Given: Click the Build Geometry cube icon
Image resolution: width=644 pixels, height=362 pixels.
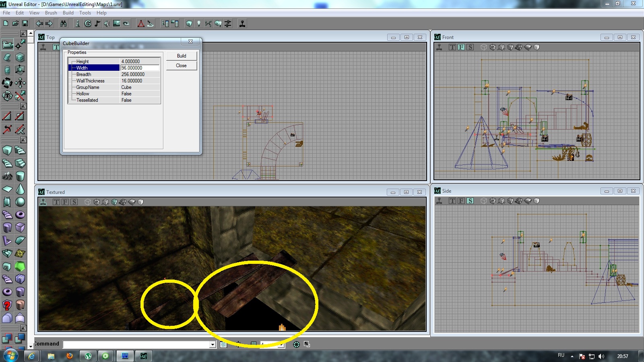Looking at the screenshot, I should click(x=189, y=24).
